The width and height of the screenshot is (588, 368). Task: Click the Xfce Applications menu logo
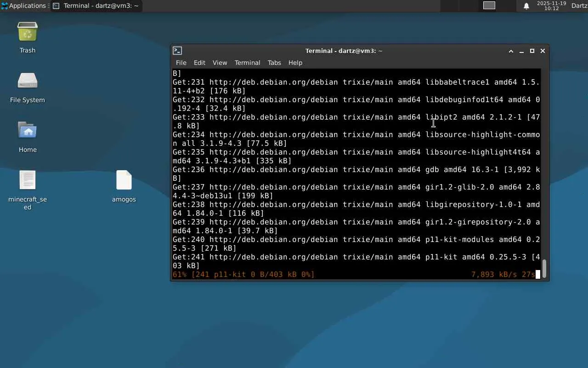click(4, 6)
